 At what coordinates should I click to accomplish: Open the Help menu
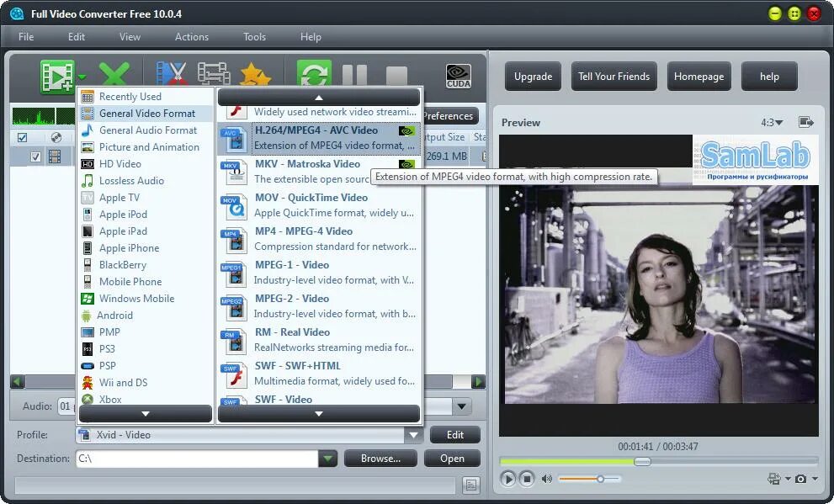[311, 37]
